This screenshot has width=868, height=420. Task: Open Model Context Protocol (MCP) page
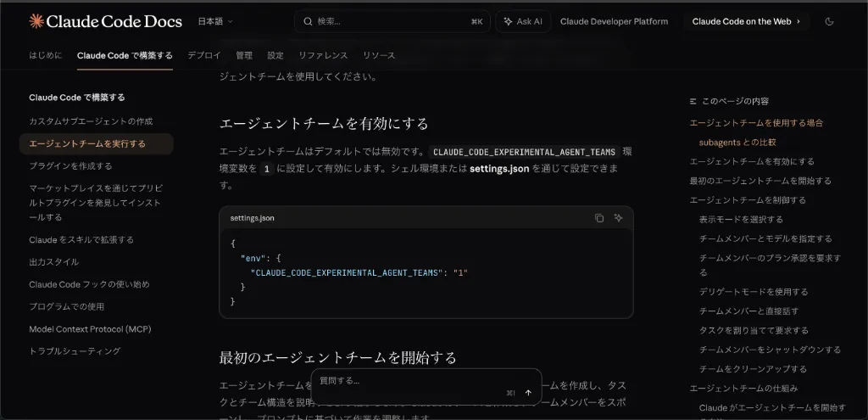tap(90, 329)
